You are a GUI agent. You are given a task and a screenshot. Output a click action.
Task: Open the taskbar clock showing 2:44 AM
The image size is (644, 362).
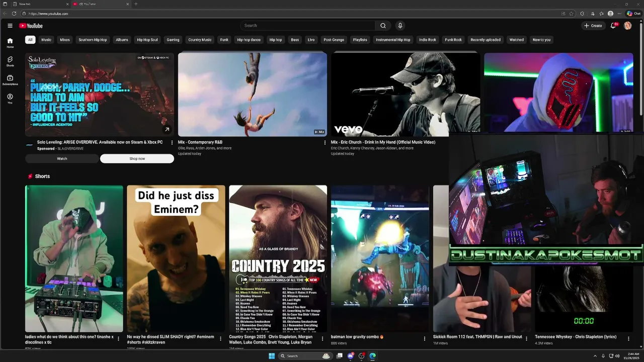631,356
